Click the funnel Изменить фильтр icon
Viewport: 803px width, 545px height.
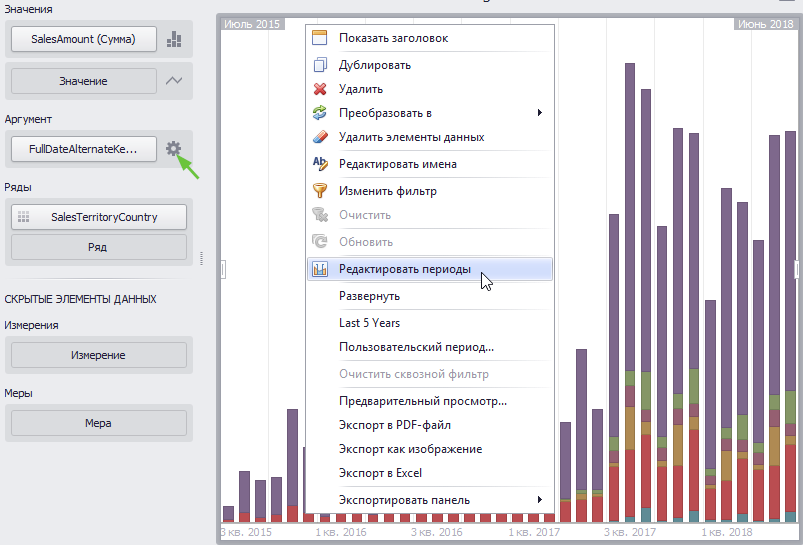320,191
